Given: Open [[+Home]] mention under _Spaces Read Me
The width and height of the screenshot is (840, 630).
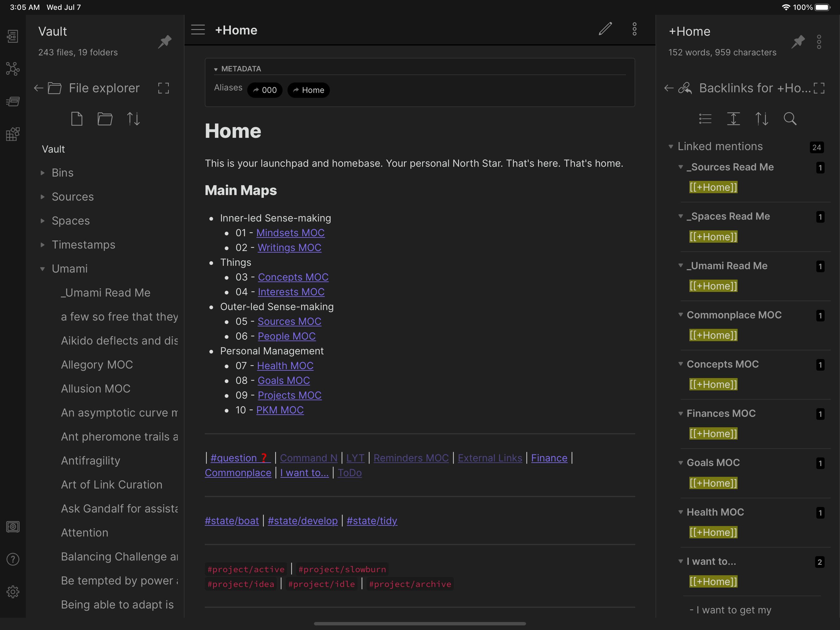Looking at the screenshot, I should (714, 237).
